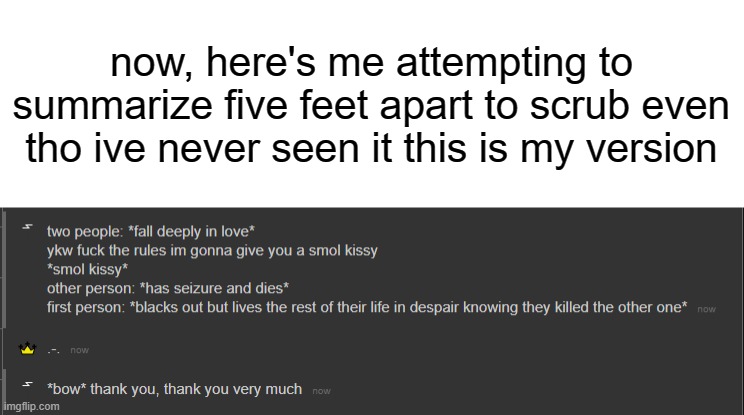Click the 'now' timestamp next to '.-.' message
The height and width of the screenshot is (415, 744).
pos(79,350)
